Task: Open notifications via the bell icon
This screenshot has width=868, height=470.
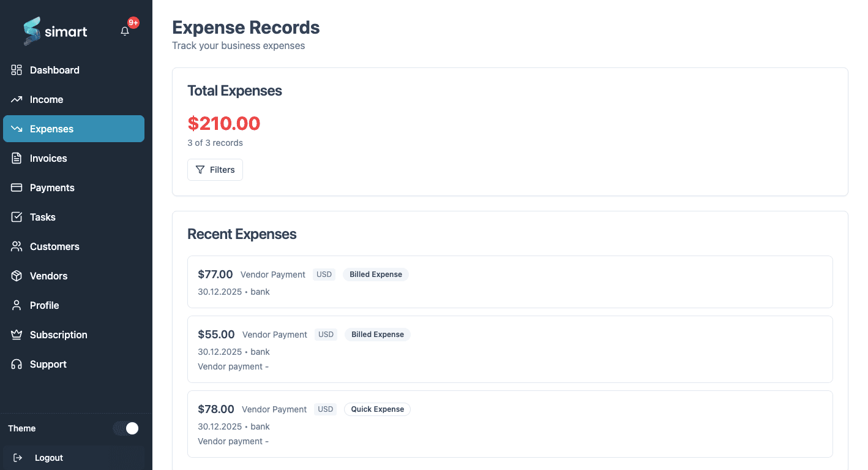Action: click(126, 31)
